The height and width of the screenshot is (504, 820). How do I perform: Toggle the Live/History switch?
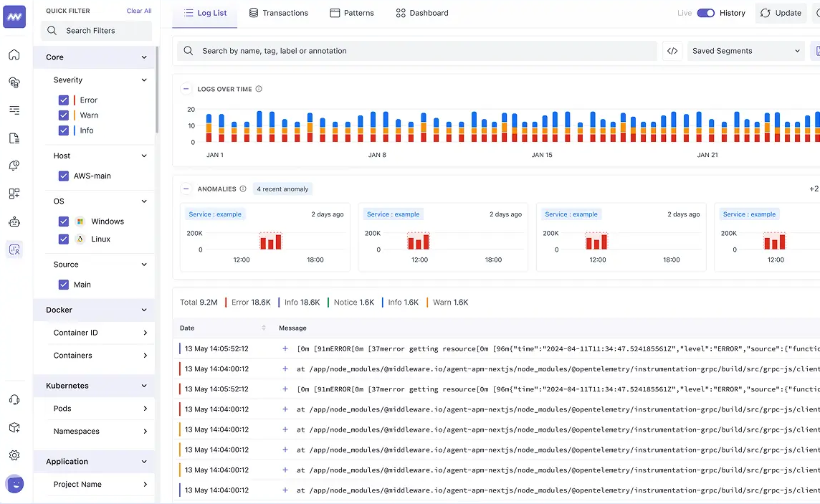pos(705,13)
